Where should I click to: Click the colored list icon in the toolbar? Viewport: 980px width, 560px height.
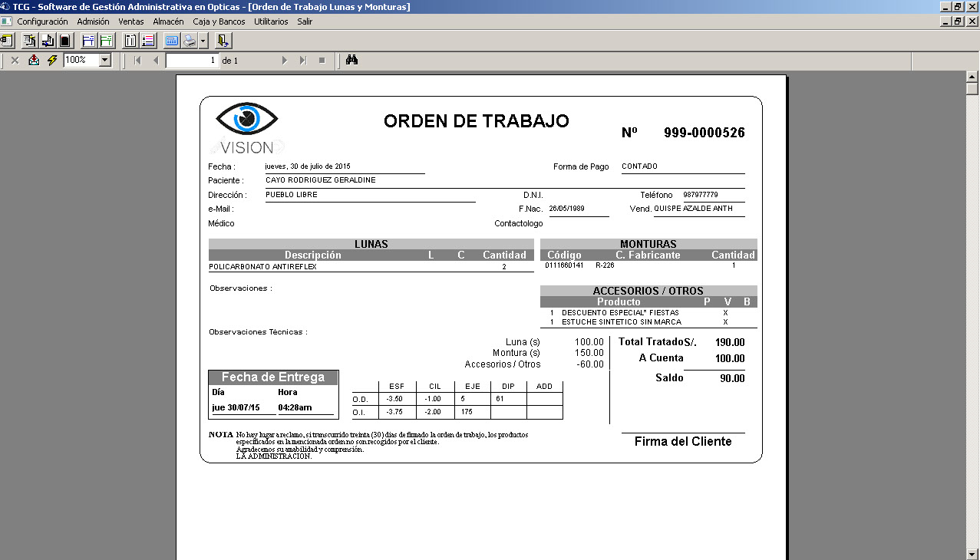point(148,41)
